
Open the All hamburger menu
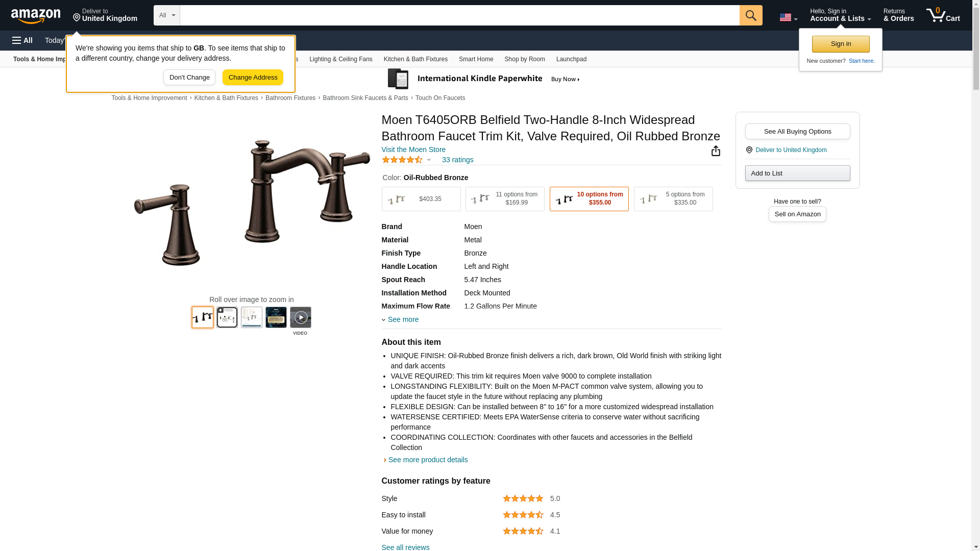[22, 40]
